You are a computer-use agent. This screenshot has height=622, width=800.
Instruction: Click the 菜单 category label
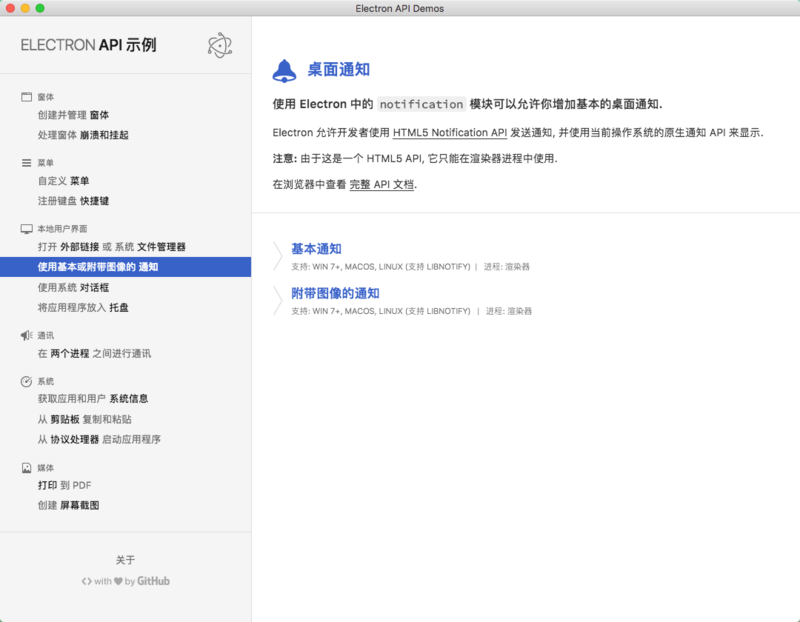(45, 163)
